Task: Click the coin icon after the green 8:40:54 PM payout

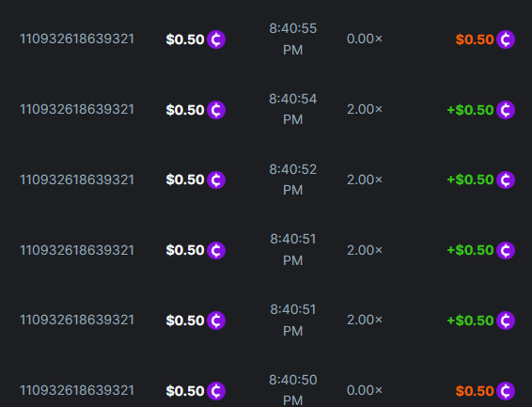Action: [506, 110]
